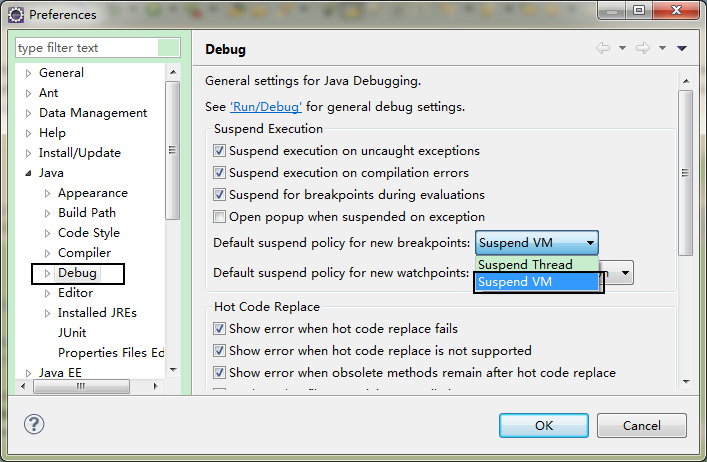This screenshot has height=462, width=707.
Task: Toggle Suspend execution on uncaught exceptions
Action: coord(220,151)
